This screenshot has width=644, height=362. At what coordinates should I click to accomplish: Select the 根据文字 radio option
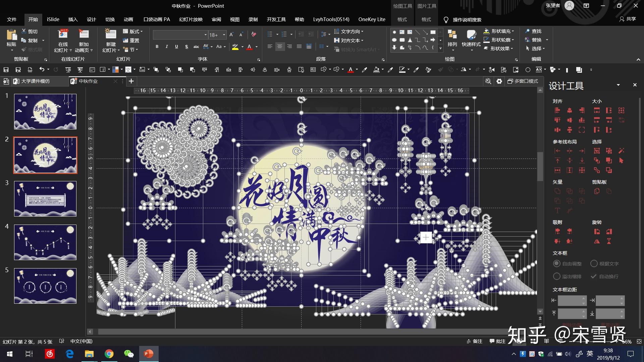point(594,264)
